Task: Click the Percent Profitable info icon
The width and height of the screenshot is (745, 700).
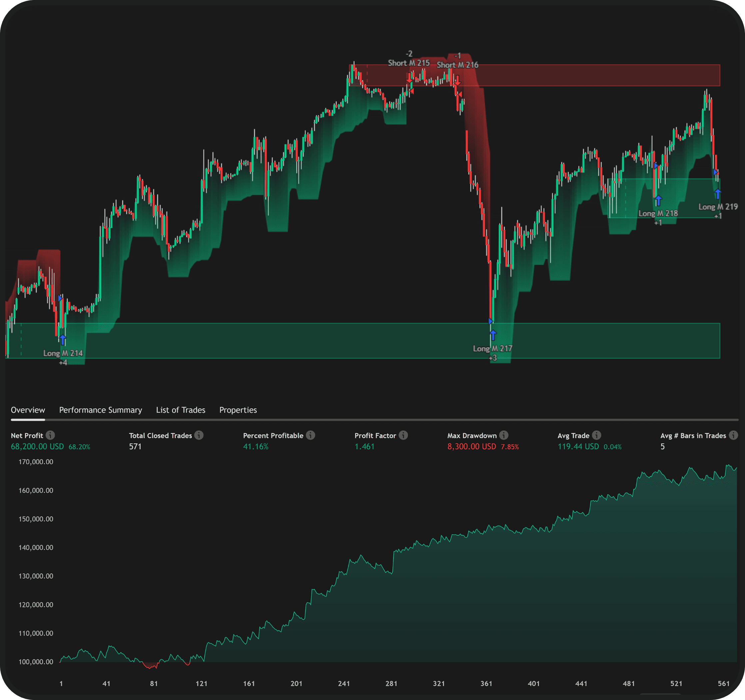Action: (310, 435)
